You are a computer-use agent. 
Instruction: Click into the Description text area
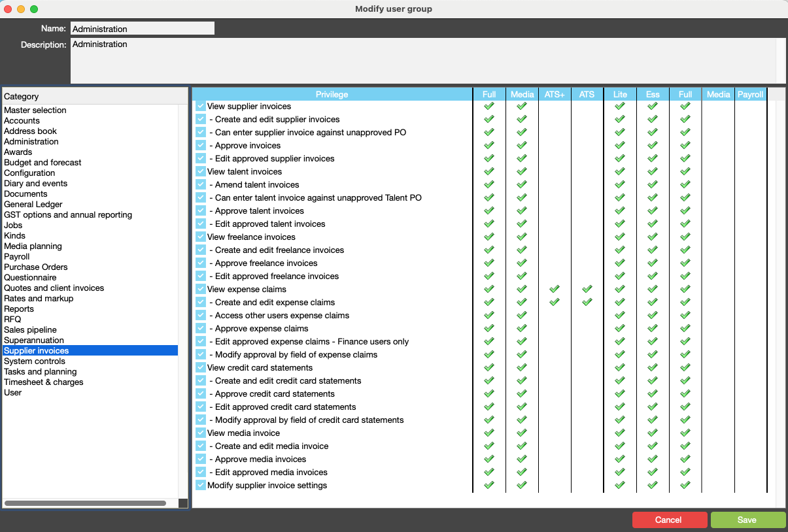[x=423, y=60]
